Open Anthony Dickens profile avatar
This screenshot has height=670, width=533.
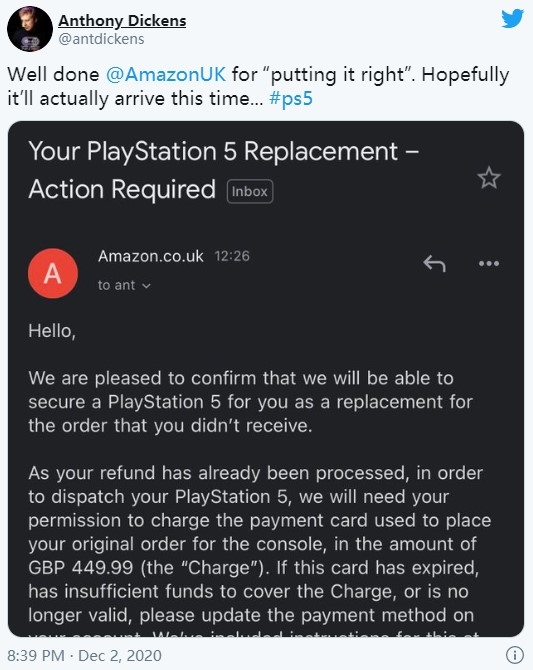(30, 29)
